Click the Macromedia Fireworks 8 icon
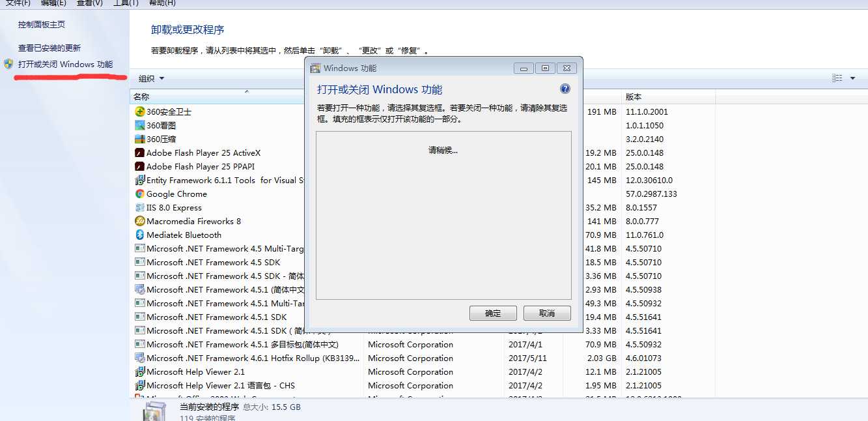Screen dimensions: 868x421 pyautogui.click(x=139, y=221)
